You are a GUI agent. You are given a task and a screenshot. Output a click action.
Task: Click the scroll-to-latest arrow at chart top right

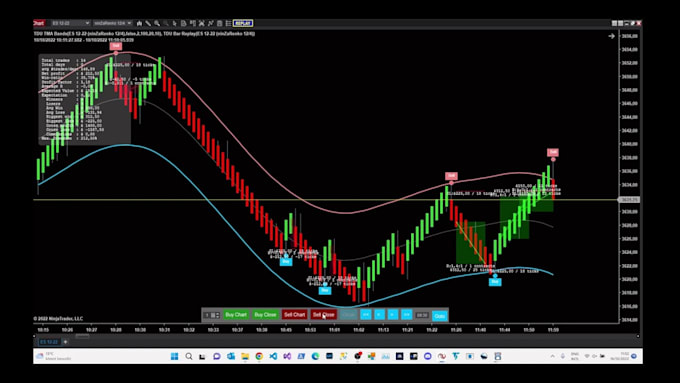(x=611, y=36)
